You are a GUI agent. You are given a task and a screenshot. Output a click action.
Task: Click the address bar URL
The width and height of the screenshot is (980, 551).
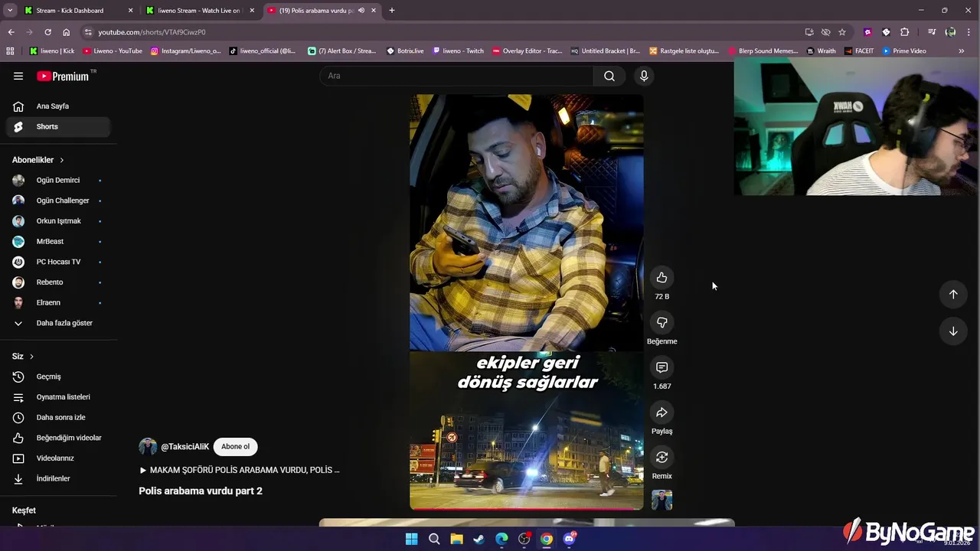[x=152, y=32]
